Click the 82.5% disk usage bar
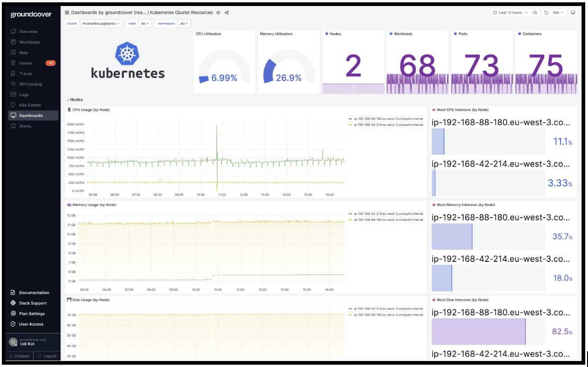This screenshot has height=367, width=588. (478, 331)
